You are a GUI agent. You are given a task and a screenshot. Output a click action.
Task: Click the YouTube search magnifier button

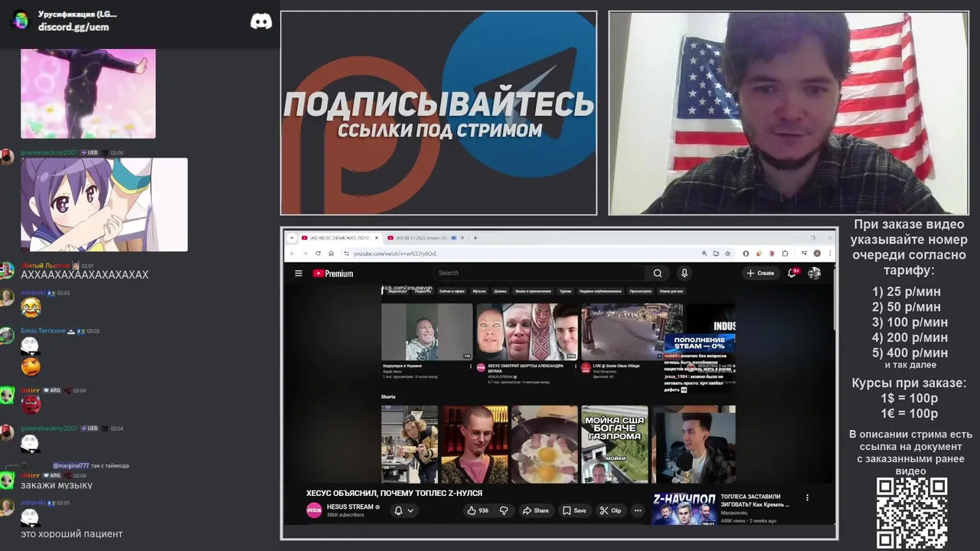click(x=658, y=273)
